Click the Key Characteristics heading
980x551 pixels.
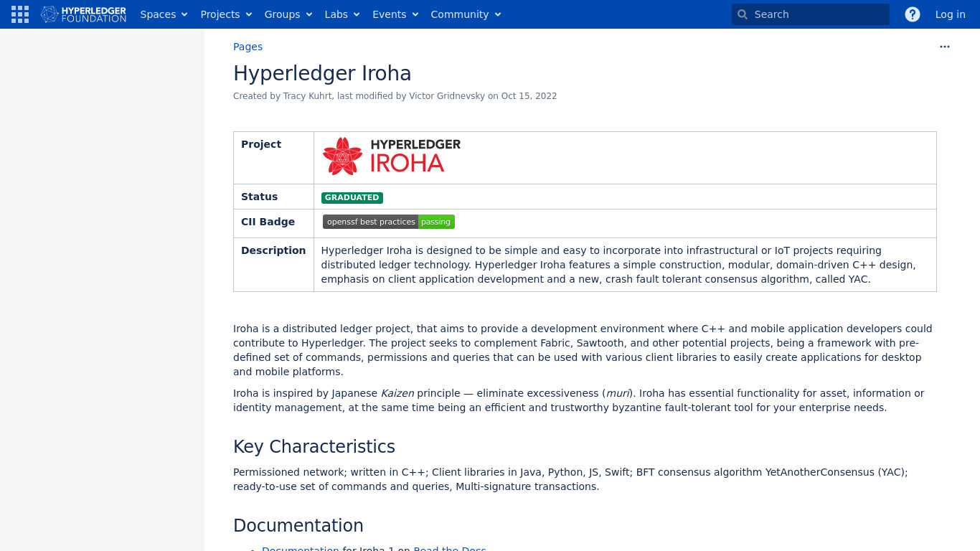coord(314,446)
